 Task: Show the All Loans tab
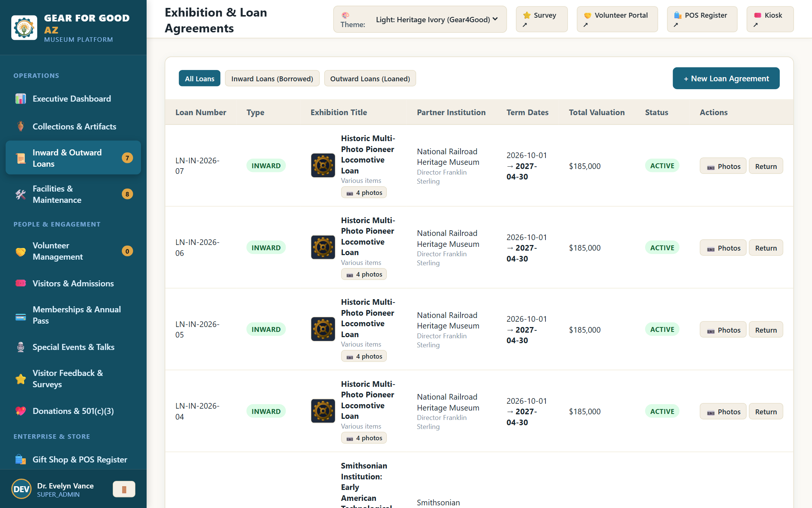point(200,78)
